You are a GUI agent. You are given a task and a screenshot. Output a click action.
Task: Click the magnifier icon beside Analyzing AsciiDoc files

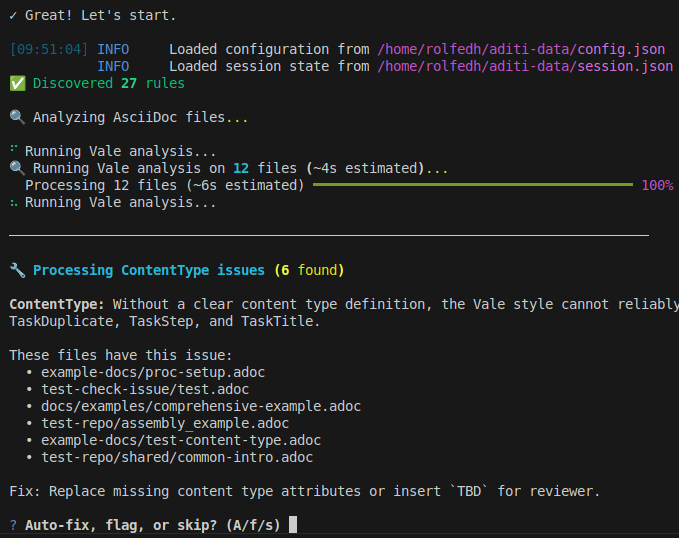pyautogui.click(x=17, y=117)
